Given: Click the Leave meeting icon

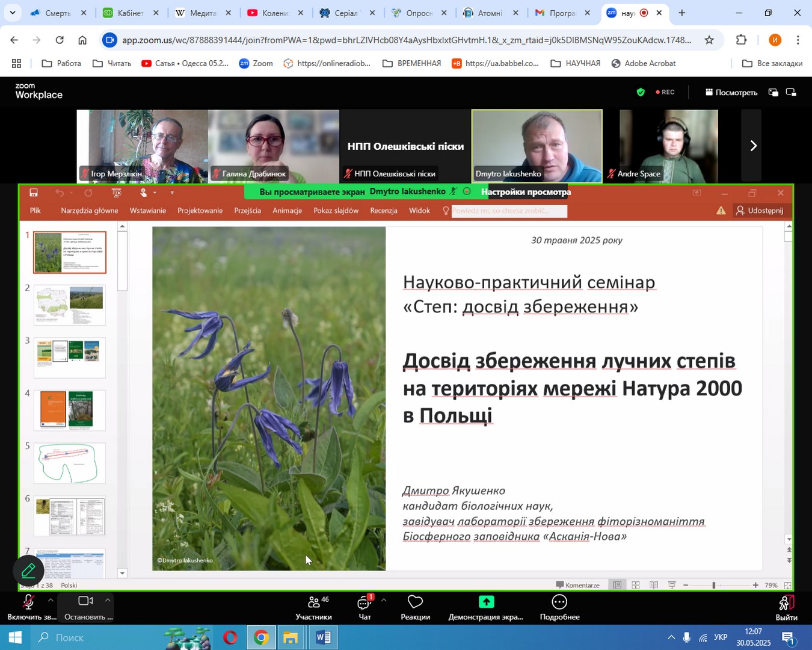Looking at the screenshot, I should click(786, 602).
